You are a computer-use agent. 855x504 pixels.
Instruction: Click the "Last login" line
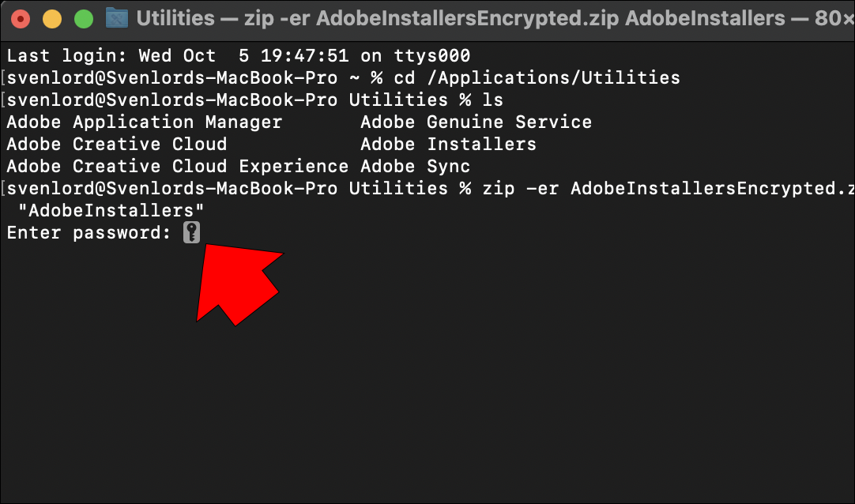(x=238, y=56)
